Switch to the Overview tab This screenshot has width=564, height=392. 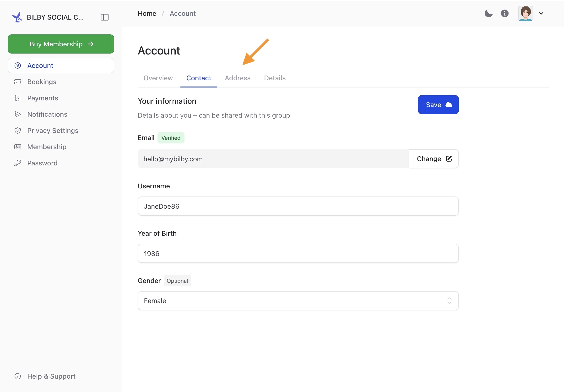[x=158, y=78]
